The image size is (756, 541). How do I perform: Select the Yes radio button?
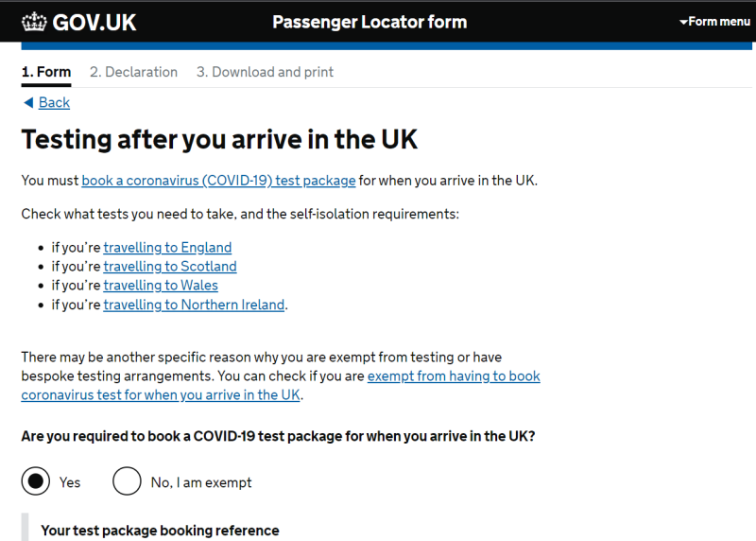click(36, 481)
